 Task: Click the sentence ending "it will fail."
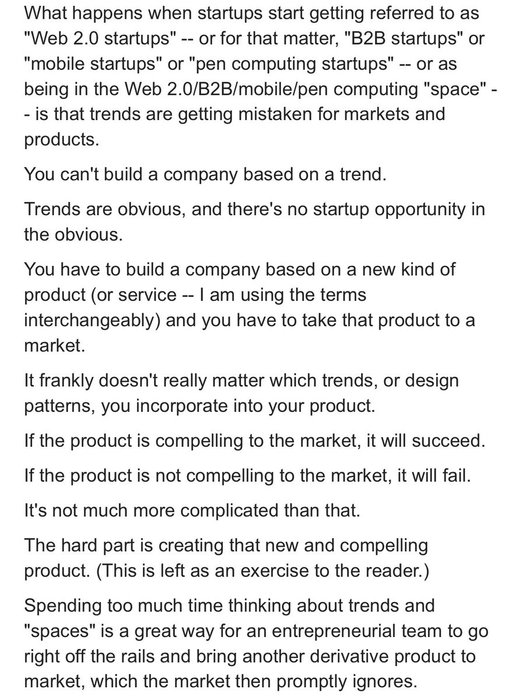pyautogui.click(x=247, y=476)
